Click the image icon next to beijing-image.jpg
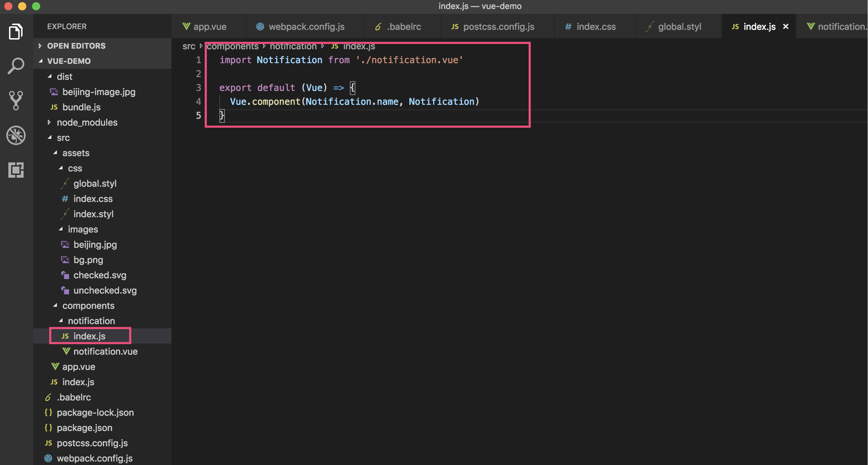Viewport: 868px width, 465px height. pos(54,92)
